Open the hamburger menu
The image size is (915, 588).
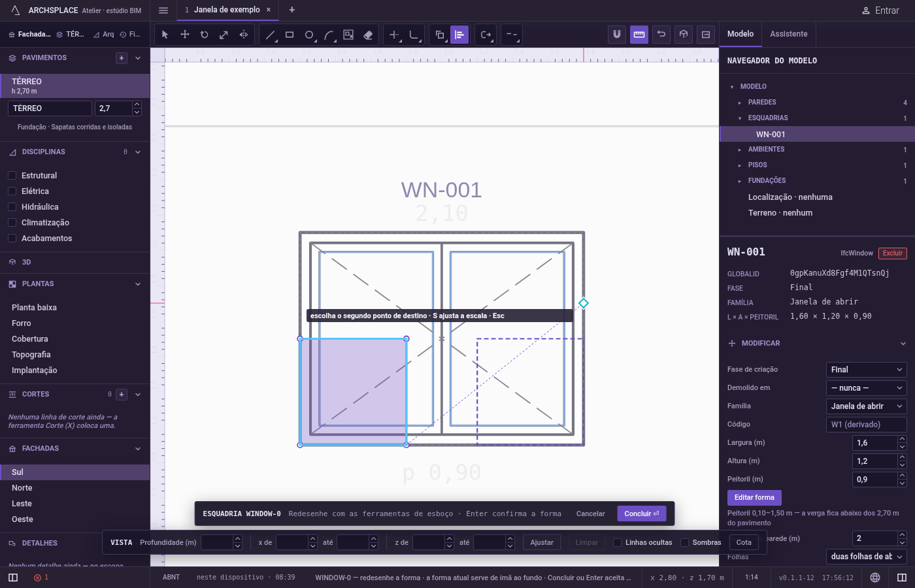tap(163, 10)
